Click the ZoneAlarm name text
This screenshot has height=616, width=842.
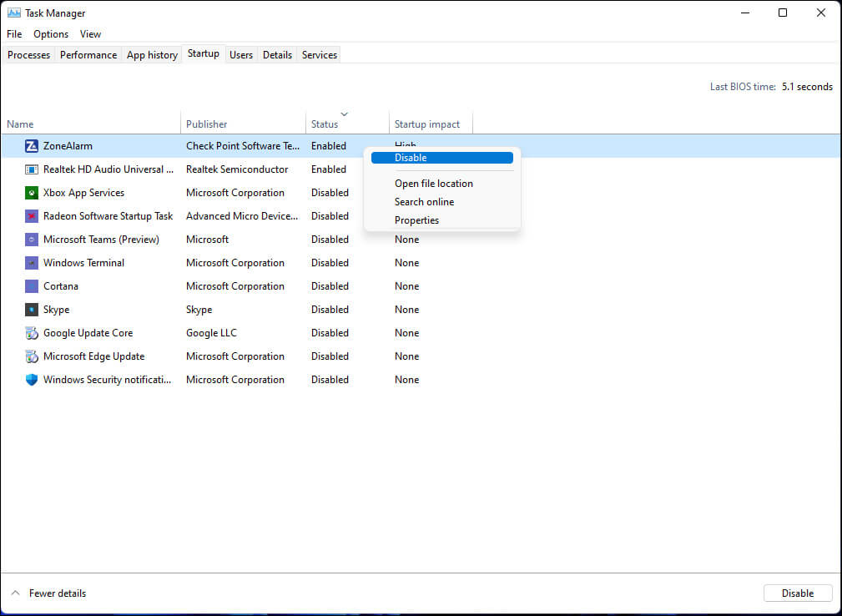pyautogui.click(x=68, y=146)
